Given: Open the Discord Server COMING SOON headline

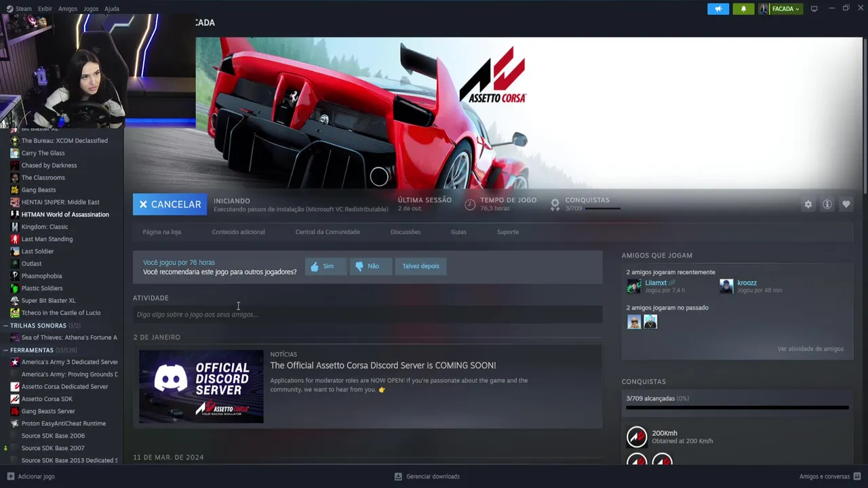Looking at the screenshot, I should [x=383, y=365].
